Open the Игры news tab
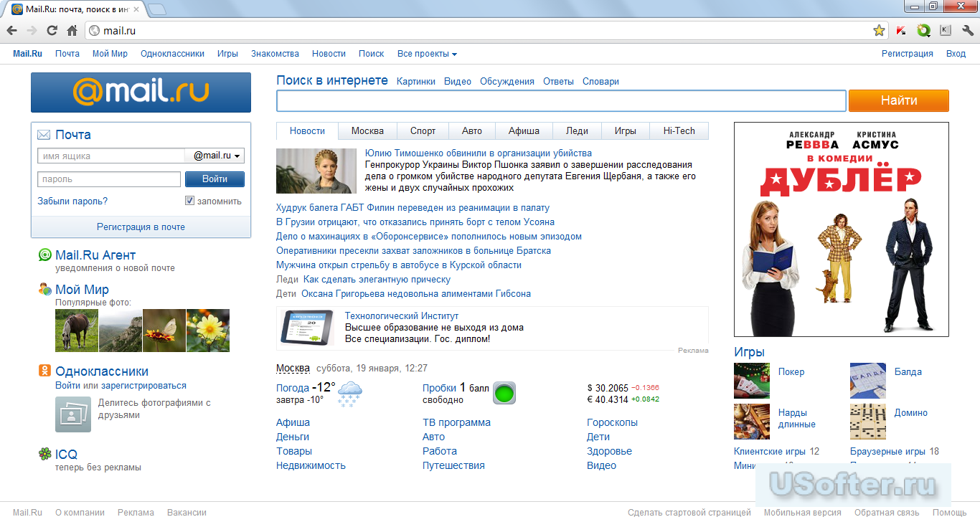Viewport: 980px width, 522px height. coord(625,131)
